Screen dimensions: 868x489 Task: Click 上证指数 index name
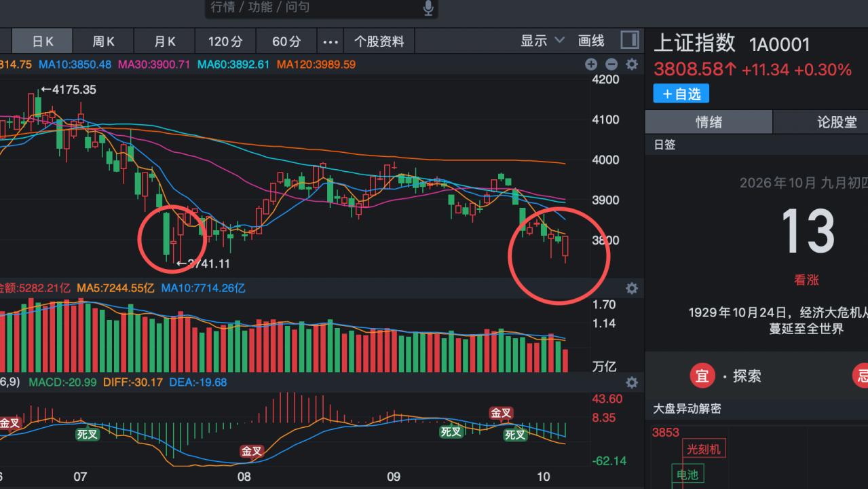(694, 43)
